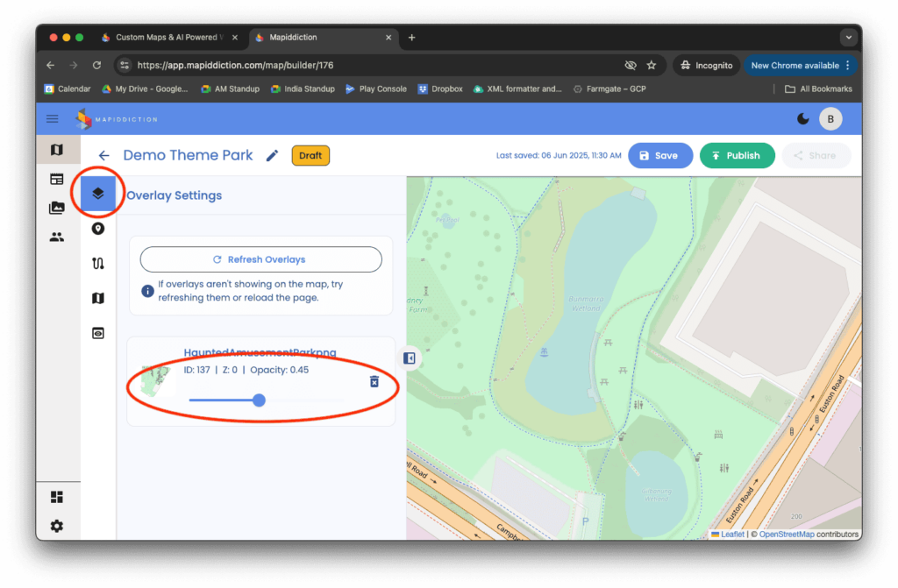Switch to Custom Maps & AI Powered tab

click(163, 38)
